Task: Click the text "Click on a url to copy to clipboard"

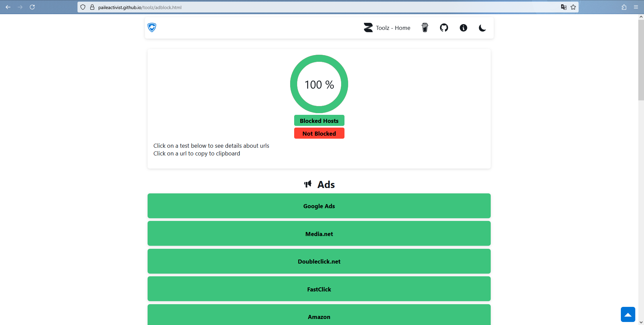Action: [197, 153]
